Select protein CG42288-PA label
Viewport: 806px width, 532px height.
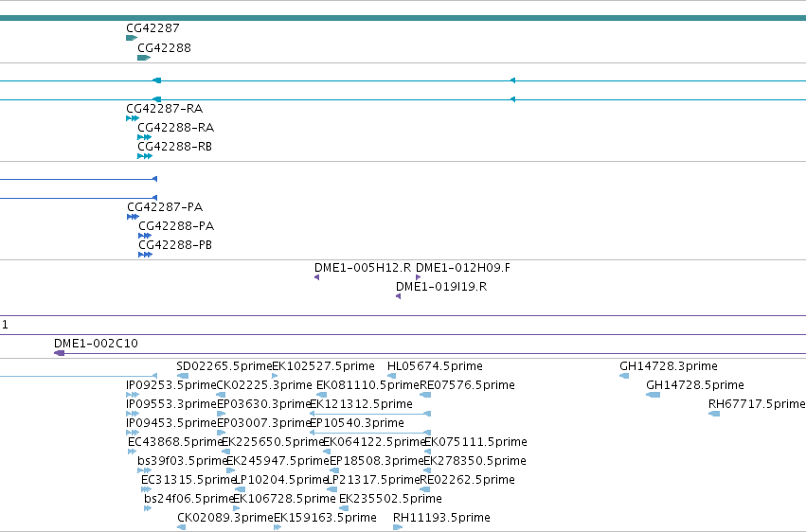point(176,226)
